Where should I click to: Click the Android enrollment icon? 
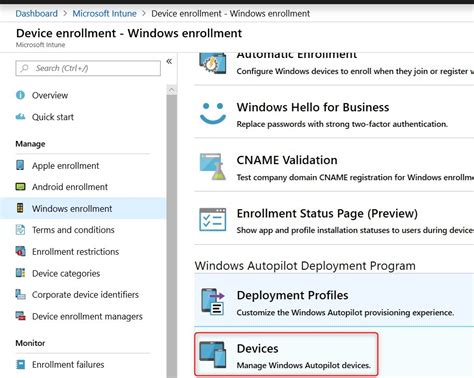pyautogui.click(x=20, y=187)
